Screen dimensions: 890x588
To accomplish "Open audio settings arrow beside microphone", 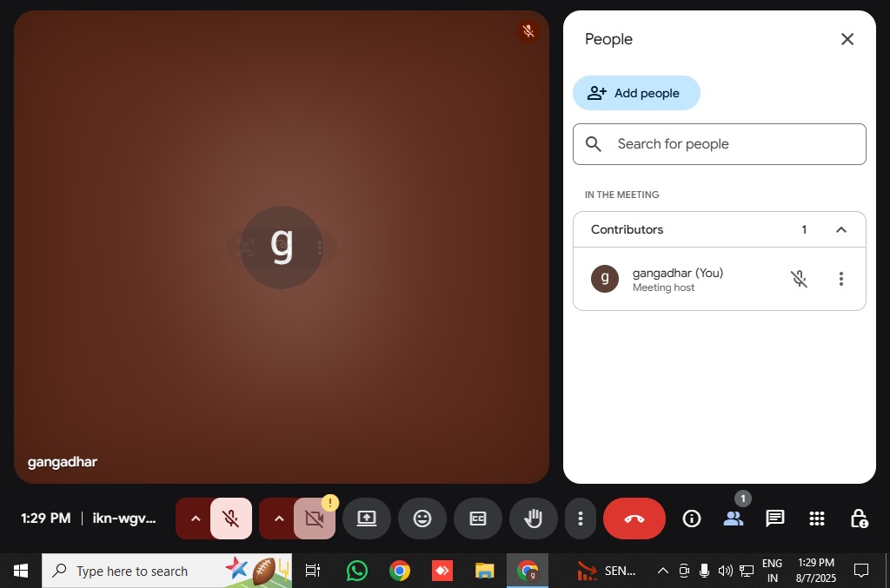I will click(x=195, y=519).
